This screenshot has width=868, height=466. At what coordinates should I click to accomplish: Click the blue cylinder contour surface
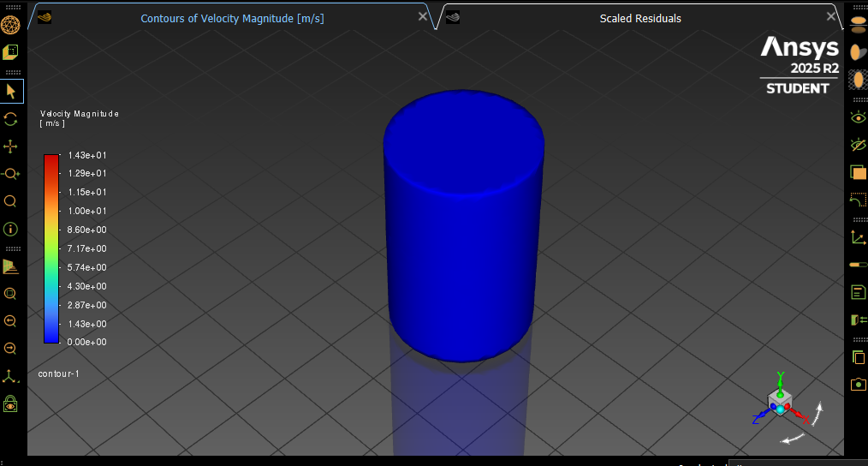(x=463, y=225)
